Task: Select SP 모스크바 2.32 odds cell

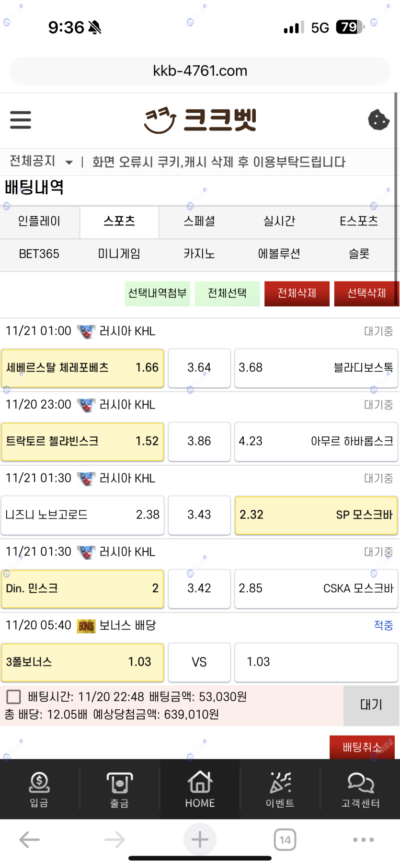Action: (x=316, y=515)
